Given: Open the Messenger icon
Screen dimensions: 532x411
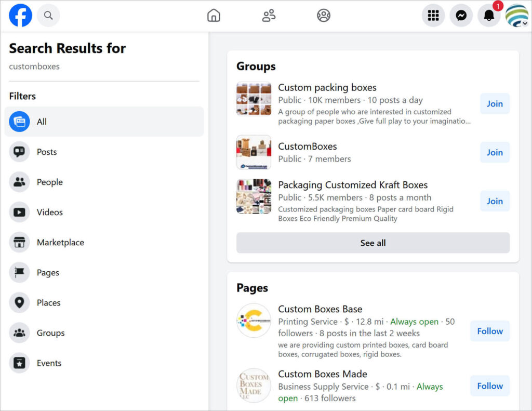Looking at the screenshot, I should [x=461, y=16].
